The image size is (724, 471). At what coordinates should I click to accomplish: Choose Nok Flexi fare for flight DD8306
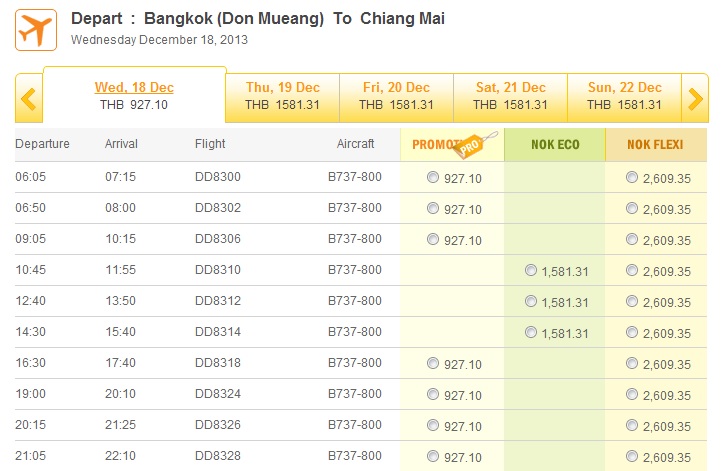(x=632, y=239)
